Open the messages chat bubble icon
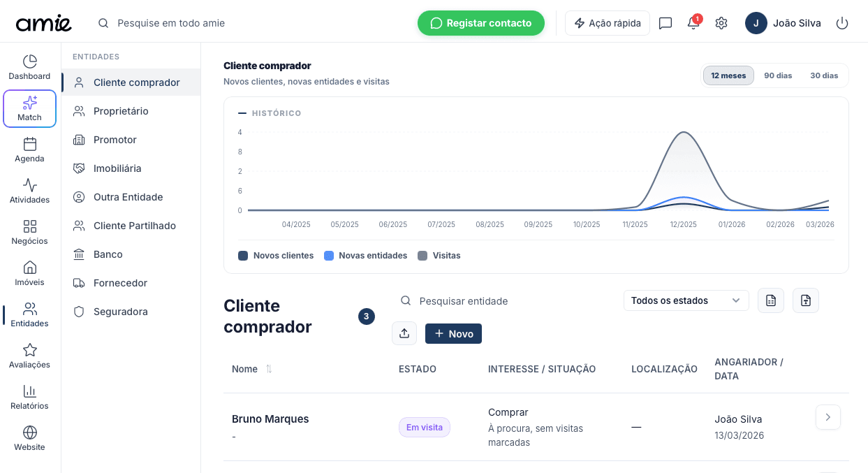868x473 pixels. click(x=665, y=22)
